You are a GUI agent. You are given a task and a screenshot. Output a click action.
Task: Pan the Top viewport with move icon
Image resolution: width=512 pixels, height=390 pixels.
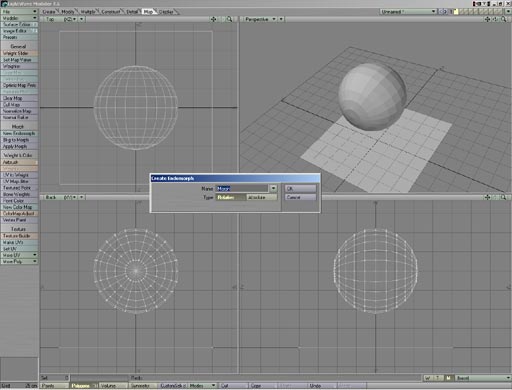coord(214,19)
